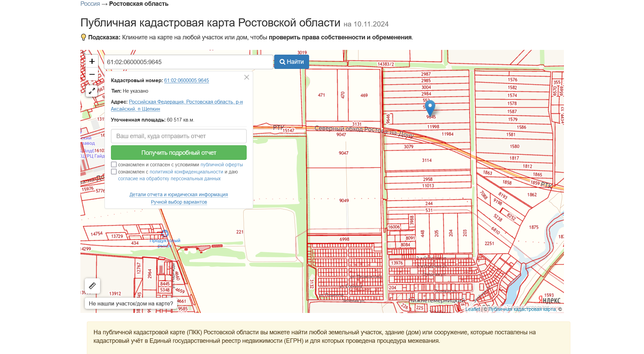Open the ruler measurement tool

92,286
